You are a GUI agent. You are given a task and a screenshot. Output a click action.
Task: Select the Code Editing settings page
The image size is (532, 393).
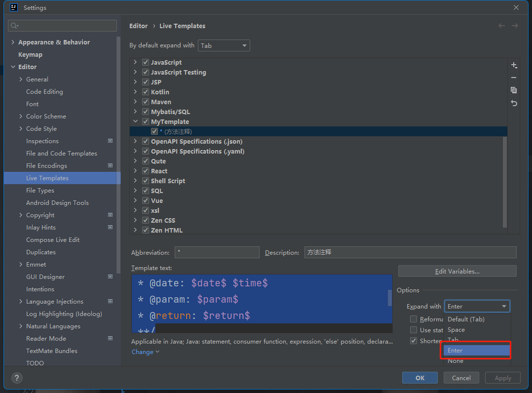point(44,92)
